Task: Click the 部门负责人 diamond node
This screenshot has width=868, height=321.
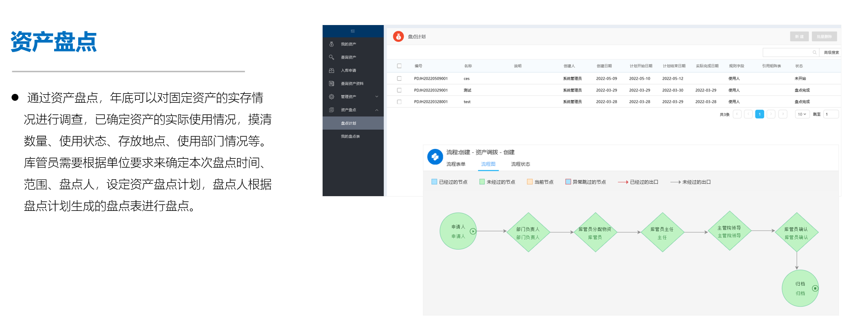Action: (x=528, y=232)
